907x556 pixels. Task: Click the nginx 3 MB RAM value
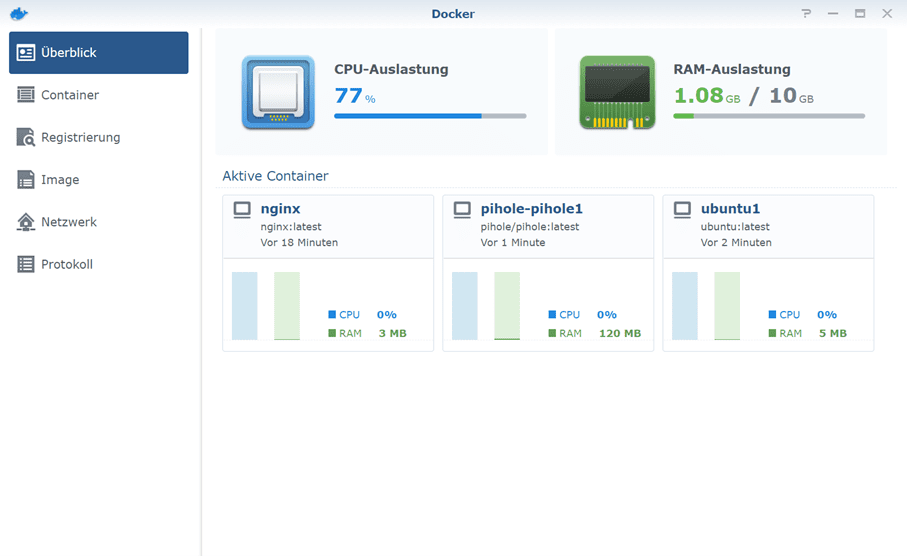click(x=393, y=333)
